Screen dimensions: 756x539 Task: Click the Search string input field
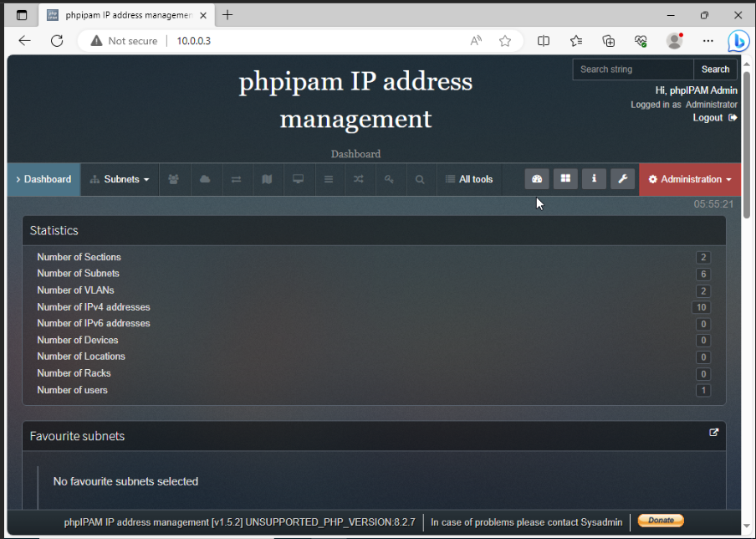(633, 69)
